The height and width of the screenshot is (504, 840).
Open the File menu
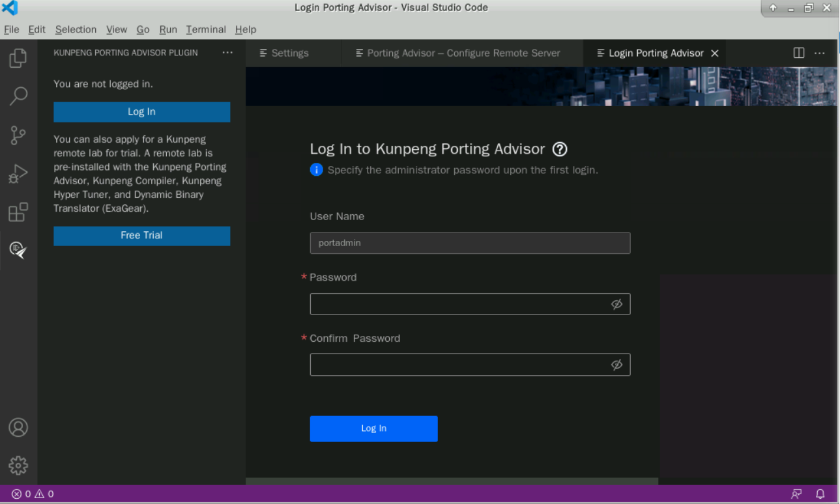[x=12, y=29]
